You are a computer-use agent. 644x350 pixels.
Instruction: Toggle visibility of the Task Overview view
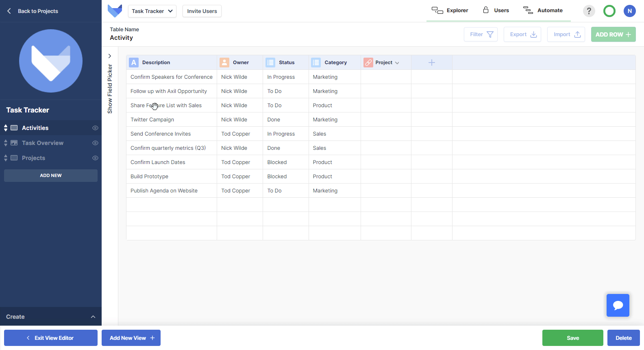95,143
